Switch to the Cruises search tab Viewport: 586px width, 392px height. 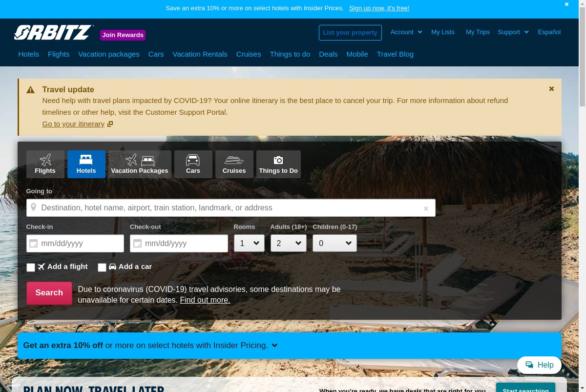[x=234, y=164]
